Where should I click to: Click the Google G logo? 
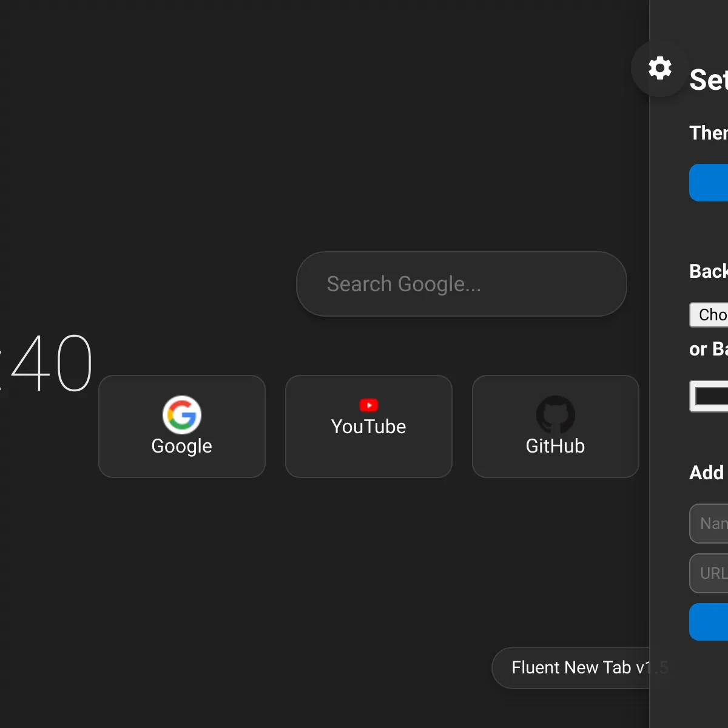(181, 415)
